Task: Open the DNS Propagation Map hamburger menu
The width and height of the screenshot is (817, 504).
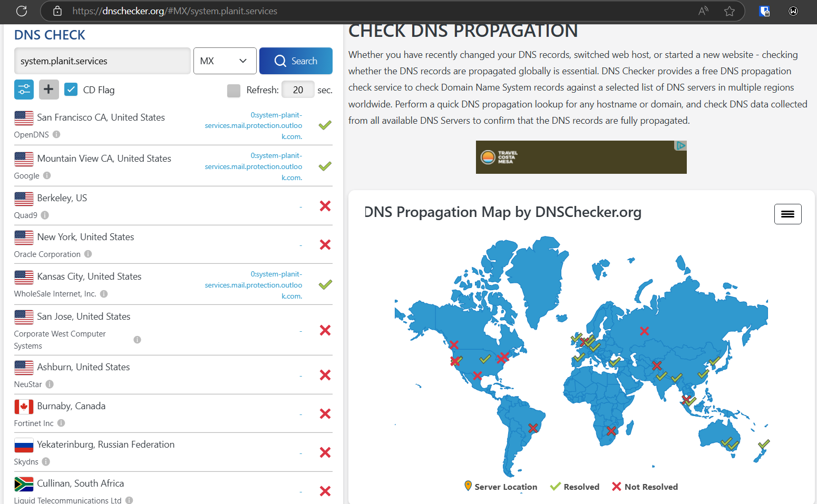Action: tap(787, 214)
